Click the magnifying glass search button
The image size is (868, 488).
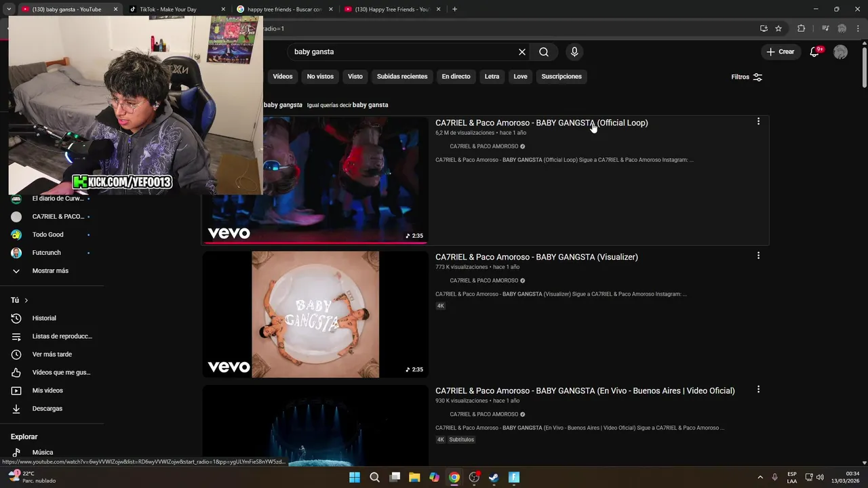[x=544, y=52]
